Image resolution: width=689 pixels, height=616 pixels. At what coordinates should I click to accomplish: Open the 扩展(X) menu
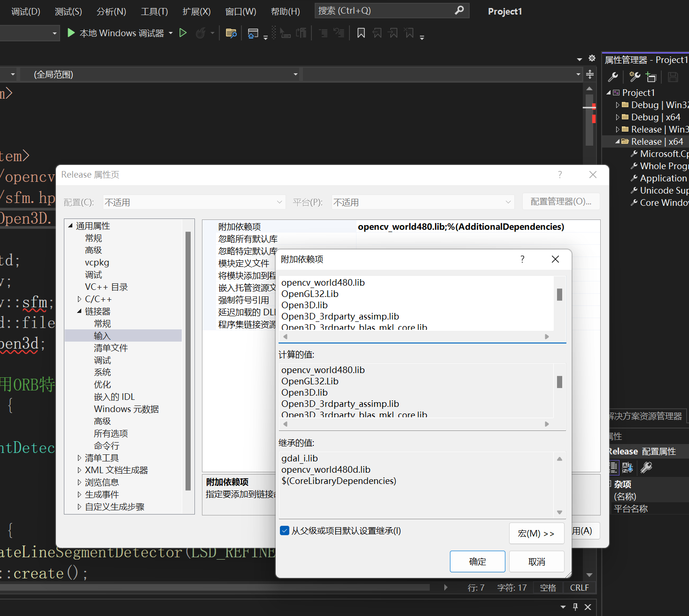click(196, 11)
